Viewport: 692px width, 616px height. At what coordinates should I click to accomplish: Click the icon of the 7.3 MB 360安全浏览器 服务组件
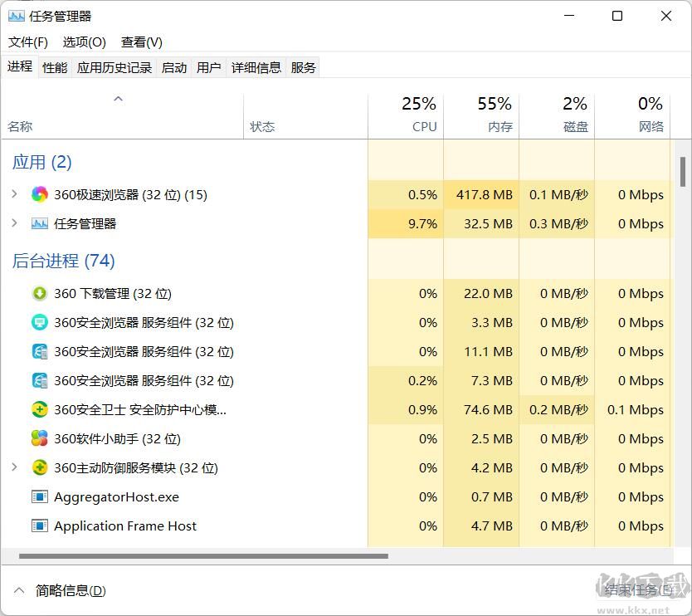coord(39,380)
